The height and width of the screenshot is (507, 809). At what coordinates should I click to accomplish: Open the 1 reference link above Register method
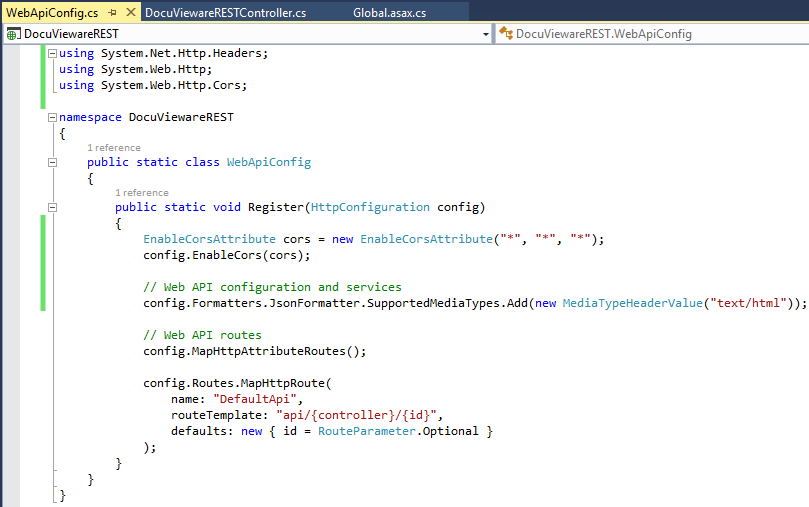pos(142,192)
